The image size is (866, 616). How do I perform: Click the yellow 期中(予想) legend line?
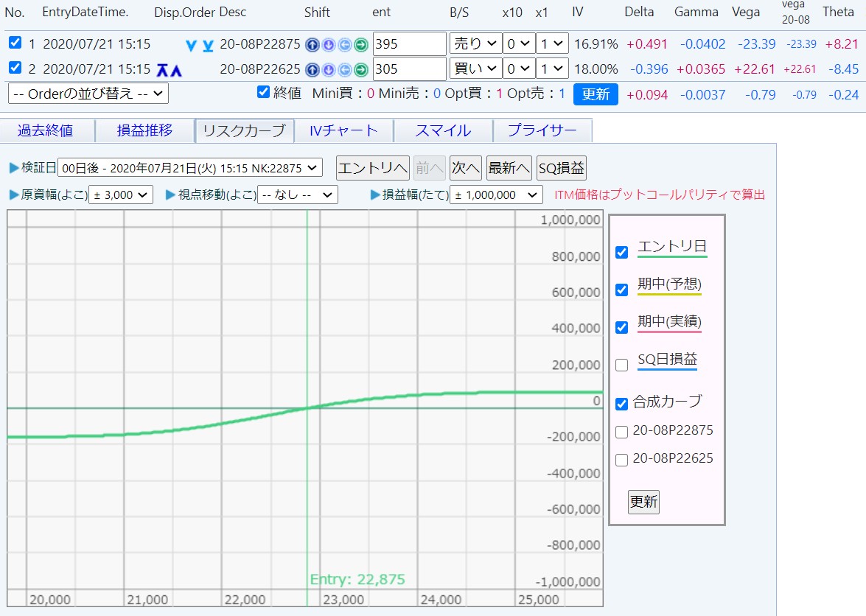coord(669,294)
